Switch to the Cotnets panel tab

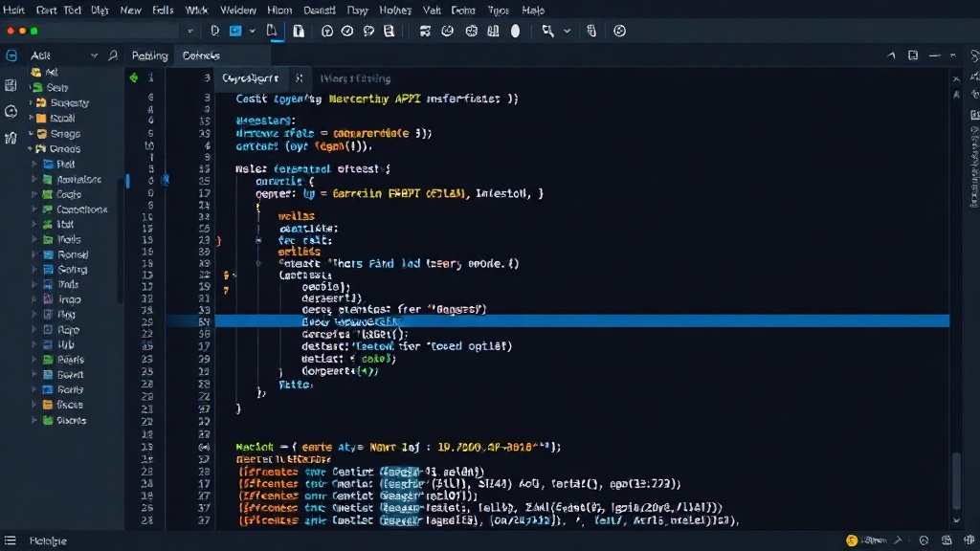tap(201, 55)
